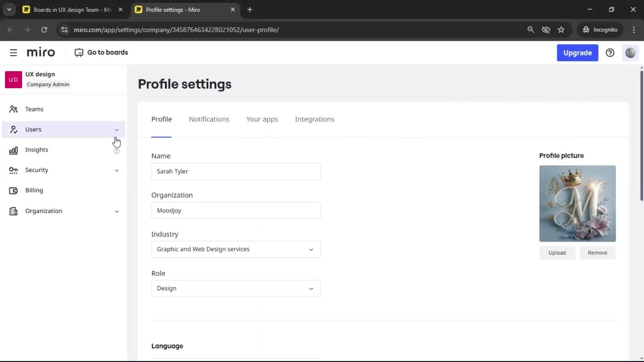Click the Name input field
The height and width of the screenshot is (362, 644).
pyautogui.click(x=236, y=172)
